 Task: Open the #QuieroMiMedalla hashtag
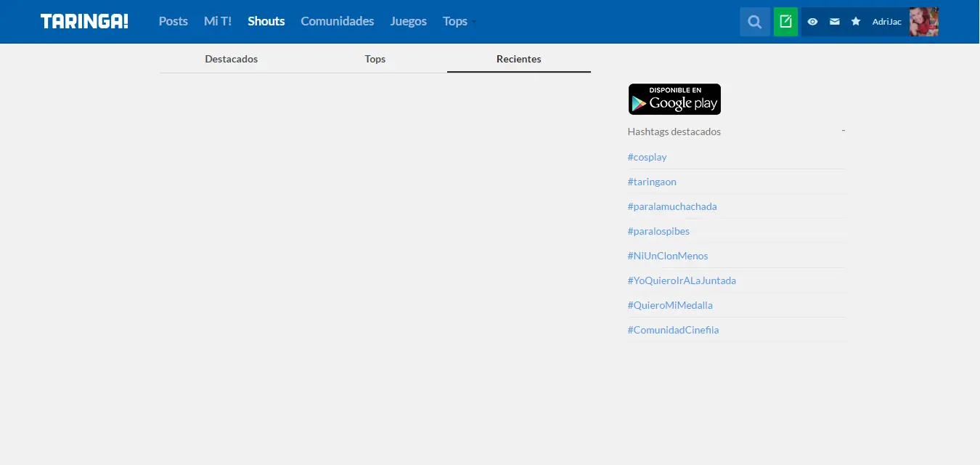click(x=670, y=305)
